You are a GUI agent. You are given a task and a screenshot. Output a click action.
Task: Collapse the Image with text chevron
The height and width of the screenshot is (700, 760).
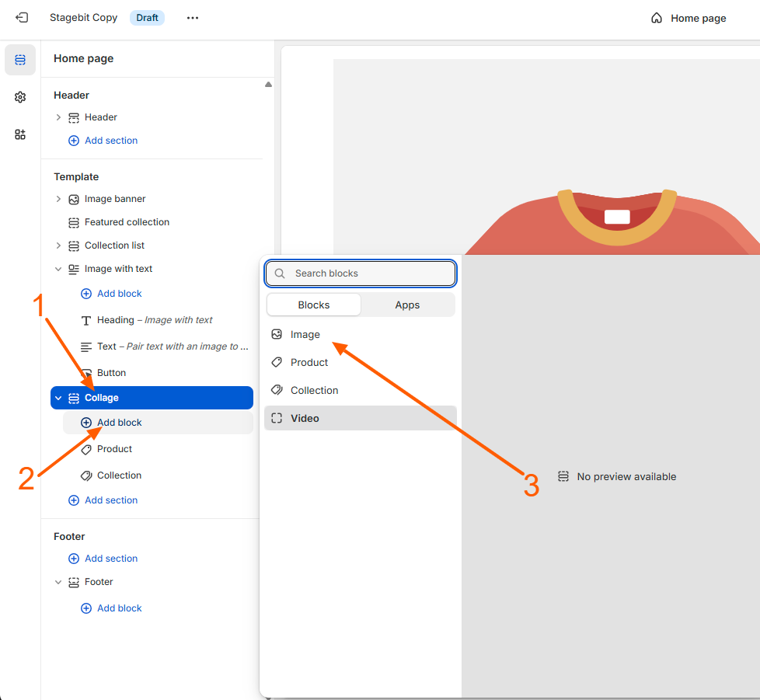(58, 269)
